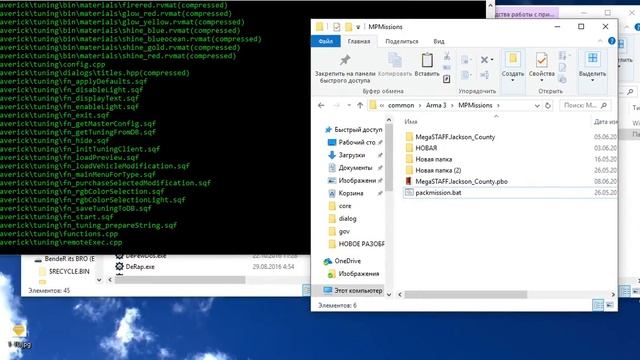Select the red MegaSTAFF.Jackson_County.pbo file icon
The image size is (640, 360).
point(409,181)
